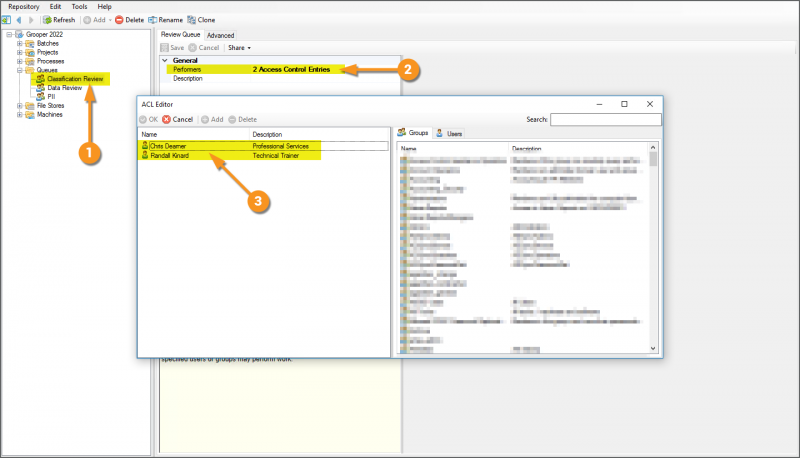Click Cancel in the Review Queue panel

coord(204,47)
